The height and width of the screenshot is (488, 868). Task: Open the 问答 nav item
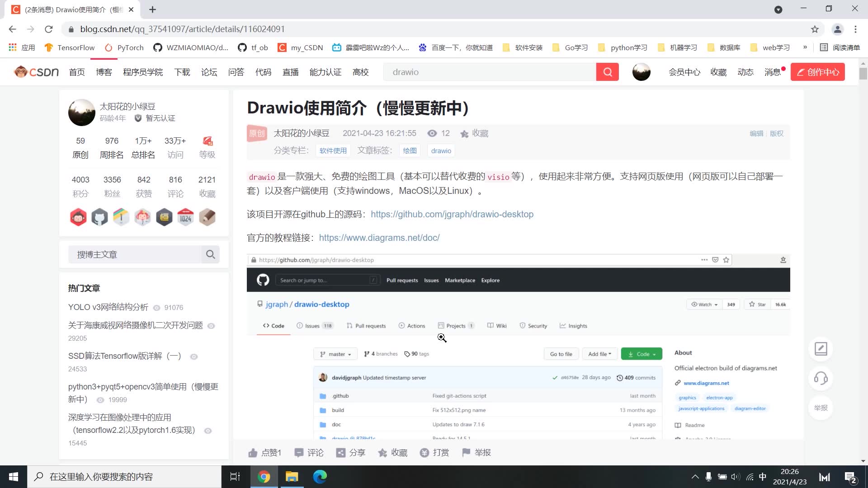[x=236, y=72]
